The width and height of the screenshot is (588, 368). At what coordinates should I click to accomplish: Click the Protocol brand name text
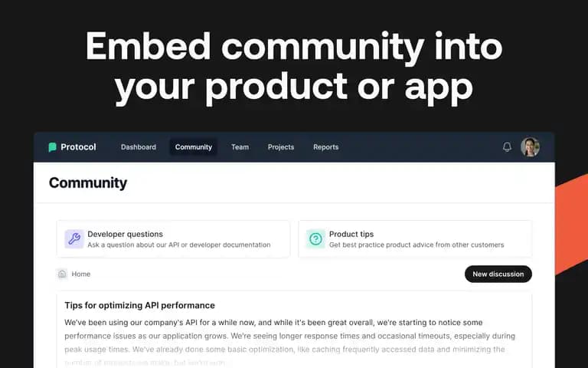[x=78, y=147]
